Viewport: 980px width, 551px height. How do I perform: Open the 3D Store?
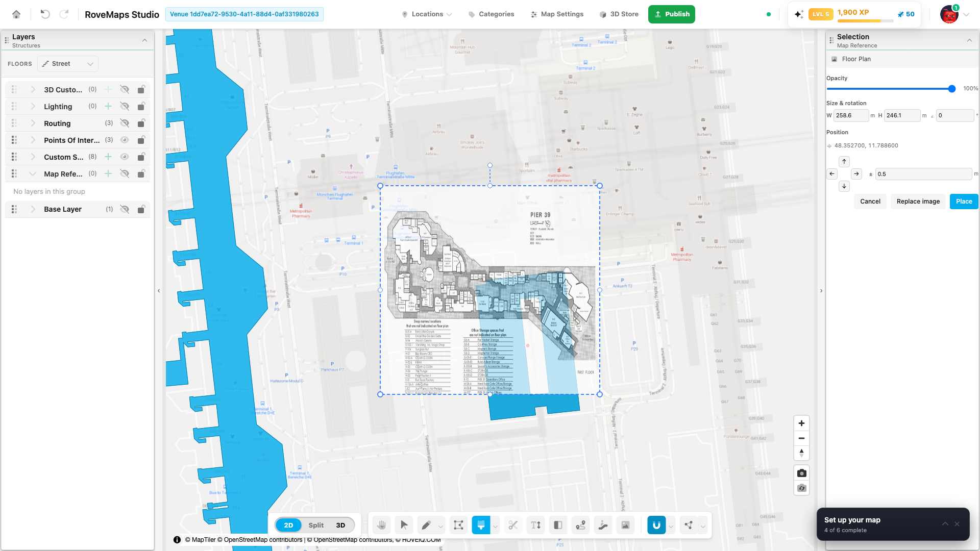pyautogui.click(x=619, y=14)
